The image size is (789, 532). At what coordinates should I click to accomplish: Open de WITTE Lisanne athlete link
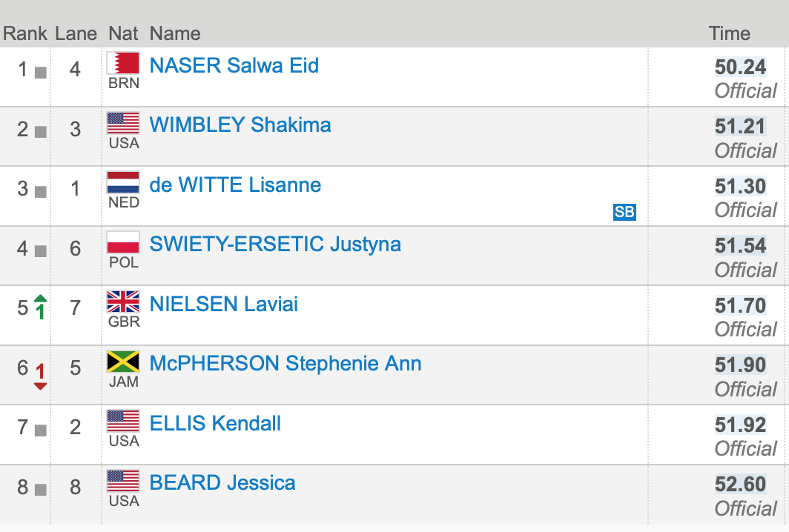click(x=235, y=184)
